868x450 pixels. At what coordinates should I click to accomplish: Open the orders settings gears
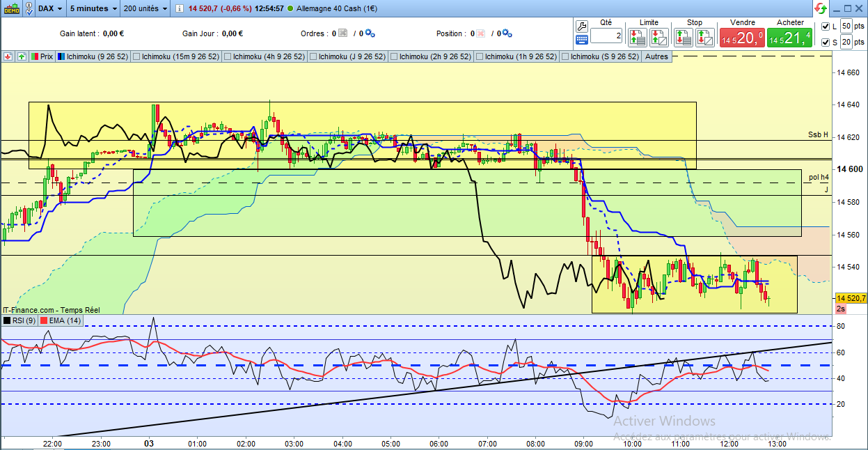click(369, 33)
